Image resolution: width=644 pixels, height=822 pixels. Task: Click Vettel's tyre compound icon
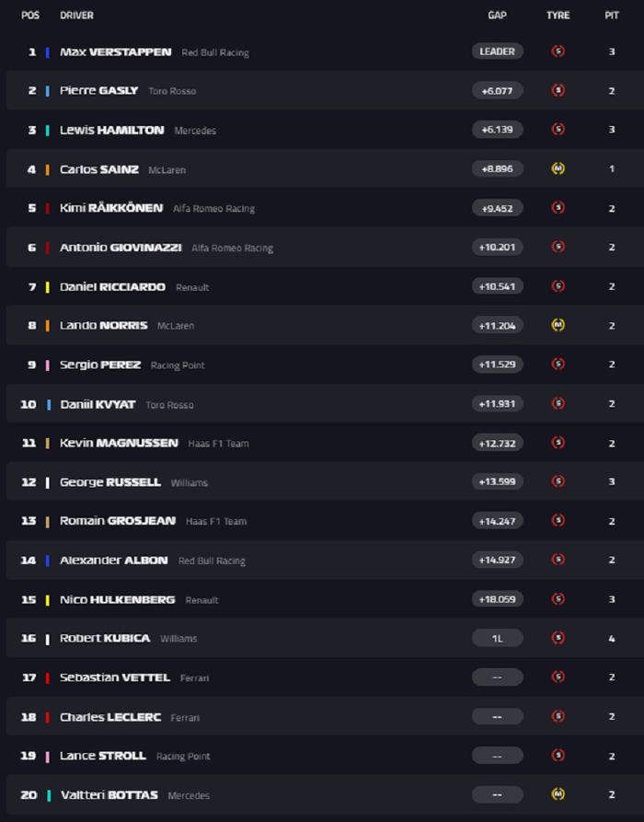click(x=557, y=677)
